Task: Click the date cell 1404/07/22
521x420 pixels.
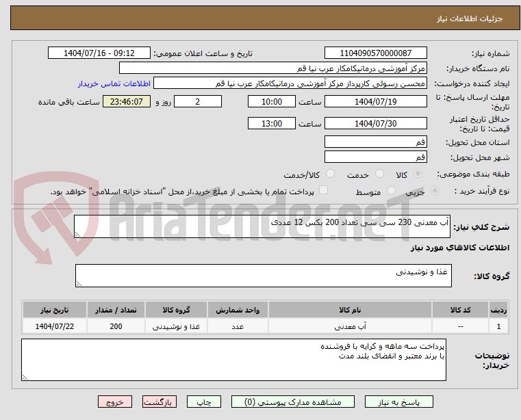Action: coord(55,326)
